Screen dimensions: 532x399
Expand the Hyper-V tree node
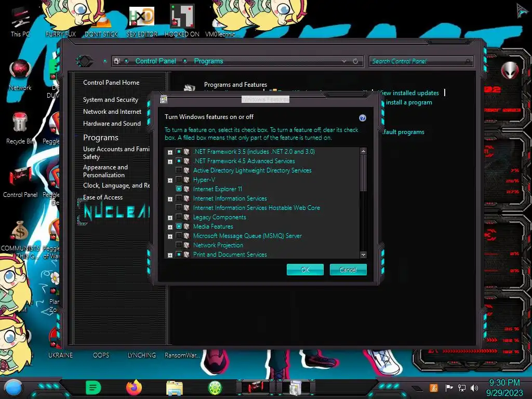pos(170,180)
